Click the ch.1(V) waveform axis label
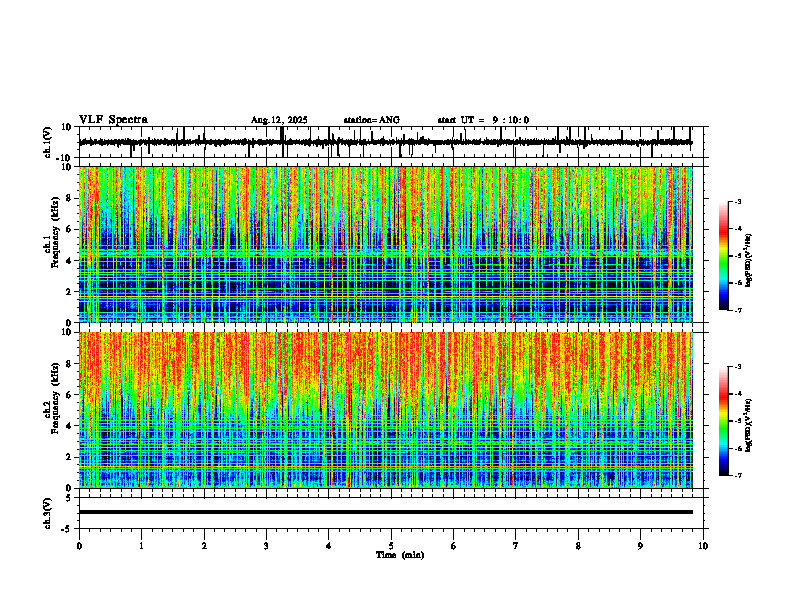Viewport: 792px width, 612px height. tap(48, 142)
